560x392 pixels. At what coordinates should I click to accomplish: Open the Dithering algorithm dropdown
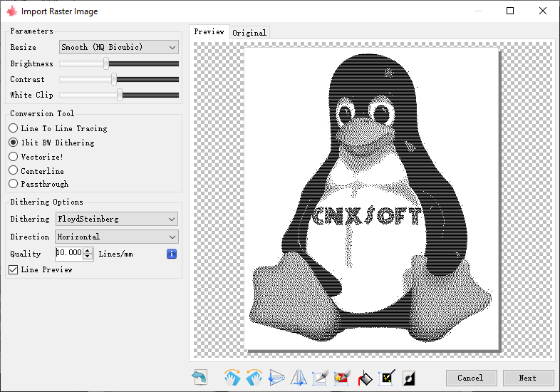coord(117,219)
